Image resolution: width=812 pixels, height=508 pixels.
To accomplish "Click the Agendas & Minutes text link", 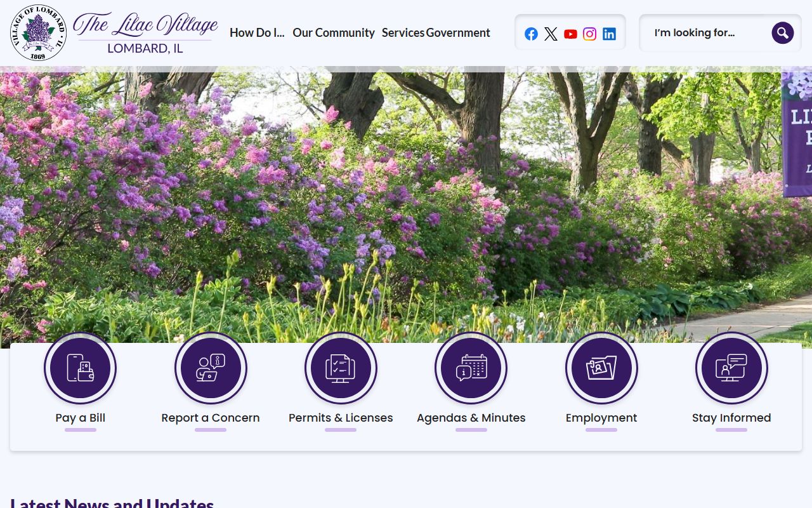I will tap(471, 418).
